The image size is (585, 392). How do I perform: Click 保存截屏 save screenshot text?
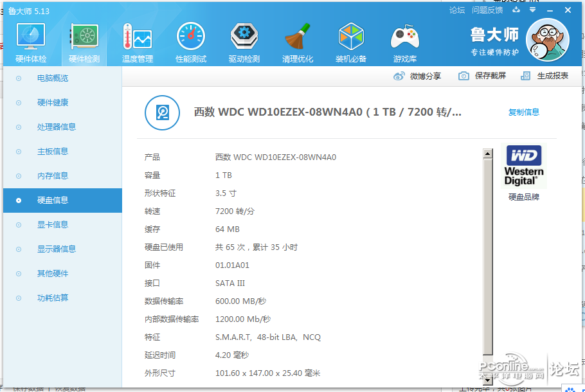coord(491,76)
